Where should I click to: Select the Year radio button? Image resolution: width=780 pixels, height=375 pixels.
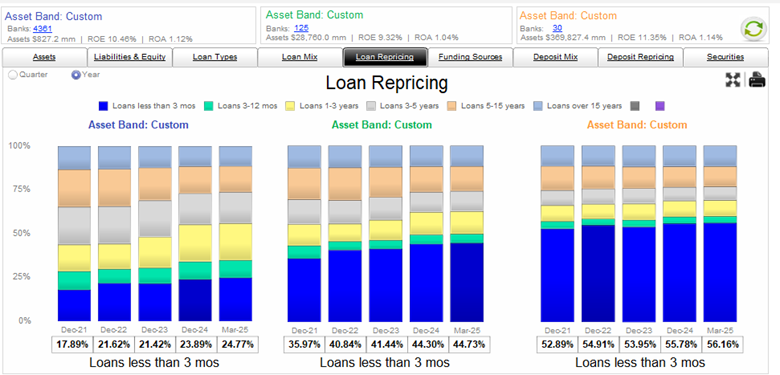click(76, 75)
